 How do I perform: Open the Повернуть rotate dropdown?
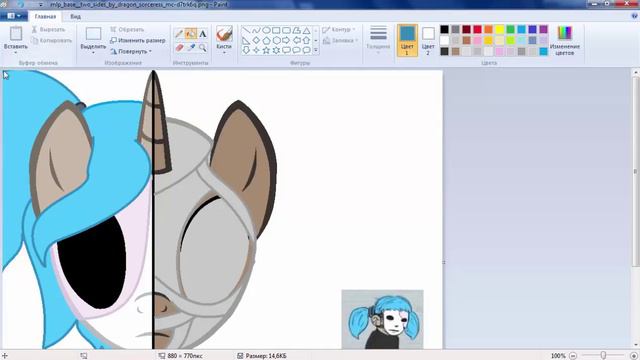(131, 51)
